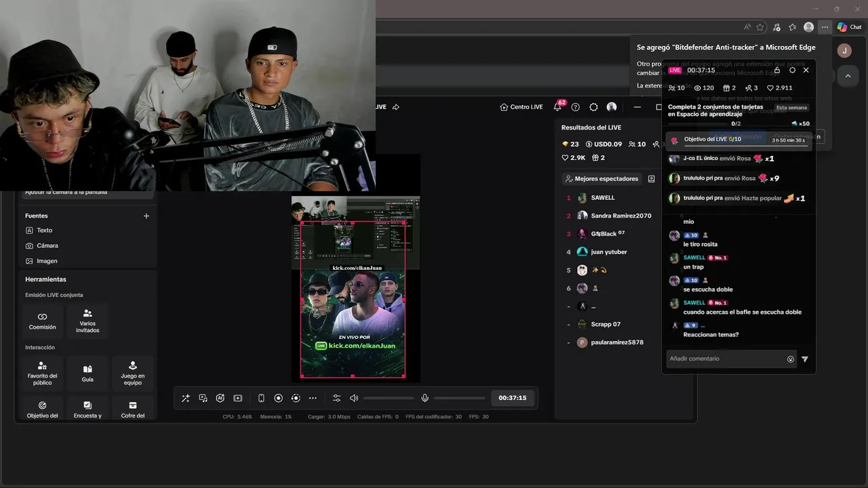Switch to mobile portrait layout icon
This screenshot has height=488, width=868.
(x=261, y=398)
